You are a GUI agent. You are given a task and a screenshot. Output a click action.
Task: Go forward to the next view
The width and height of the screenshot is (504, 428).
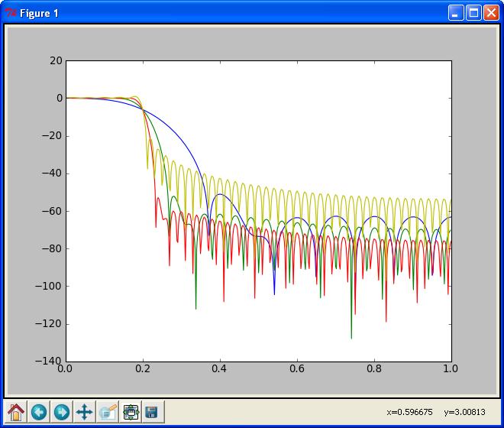[62, 412]
